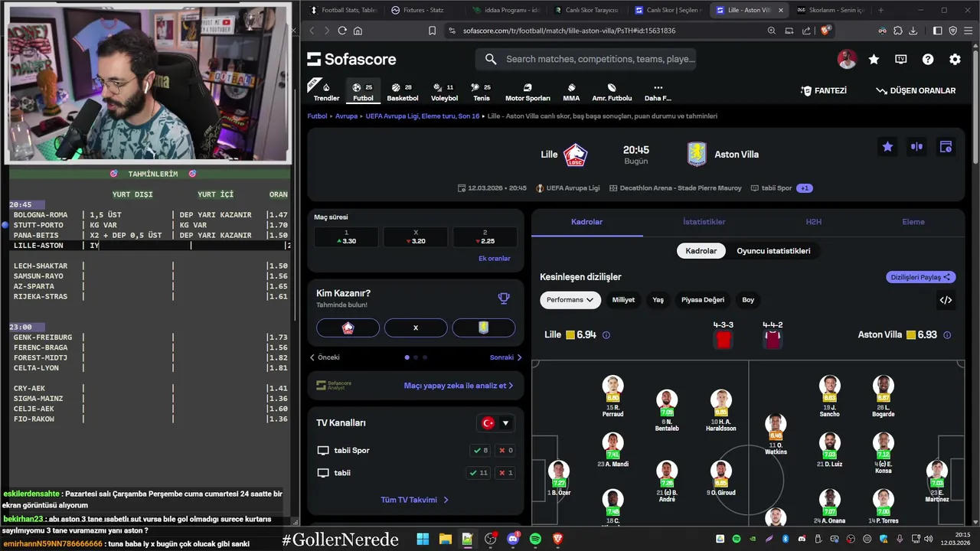This screenshot has height=551, width=980.
Task: Open the calendar icon in match header
Action: pos(946,147)
